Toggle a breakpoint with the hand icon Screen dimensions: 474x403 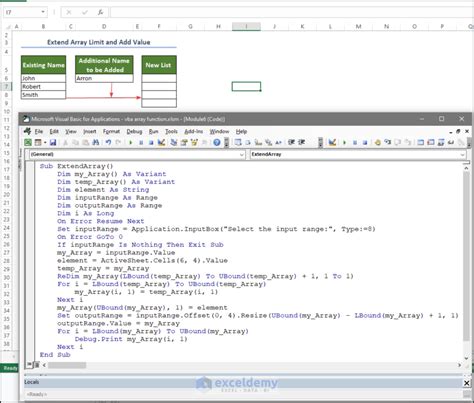[x=377, y=143]
